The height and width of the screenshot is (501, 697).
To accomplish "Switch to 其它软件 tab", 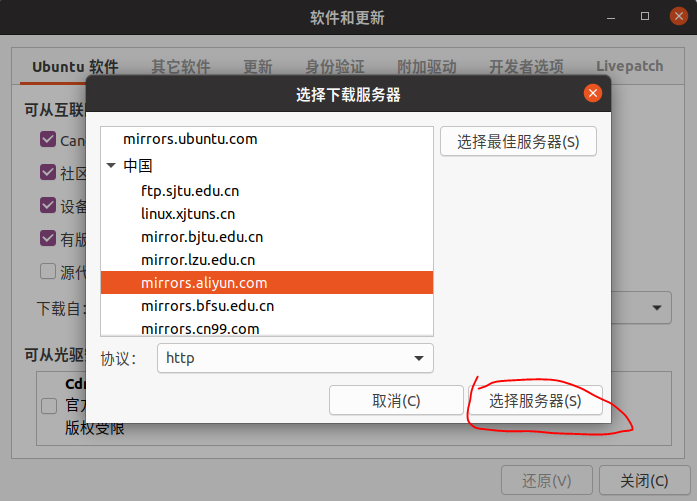I will [181, 67].
